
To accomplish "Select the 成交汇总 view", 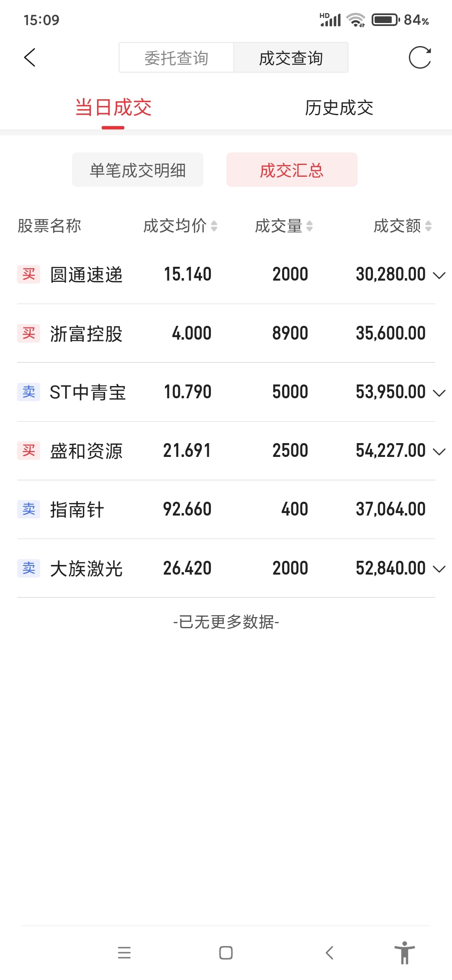I will (292, 170).
